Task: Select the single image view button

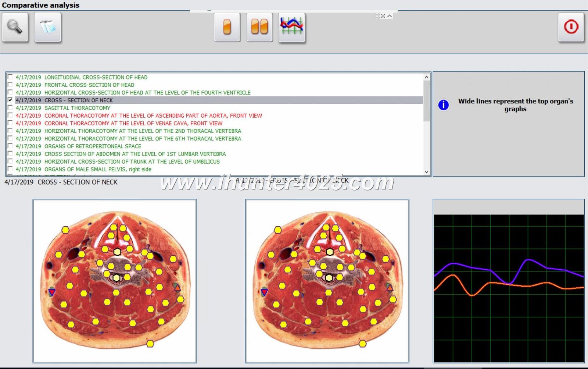Action: (x=227, y=27)
